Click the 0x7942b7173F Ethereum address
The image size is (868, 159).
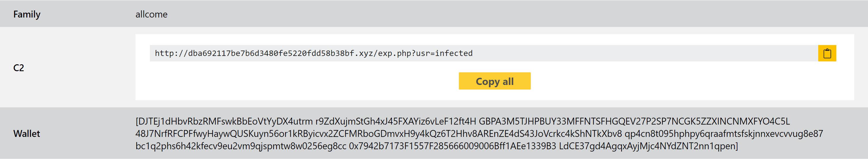(453, 146)
